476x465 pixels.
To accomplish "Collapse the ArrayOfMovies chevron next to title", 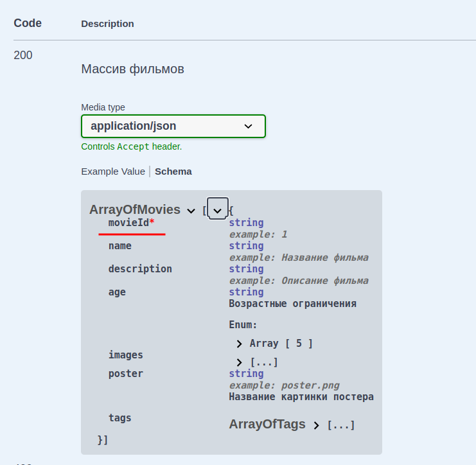I will (x=191, y=211).
